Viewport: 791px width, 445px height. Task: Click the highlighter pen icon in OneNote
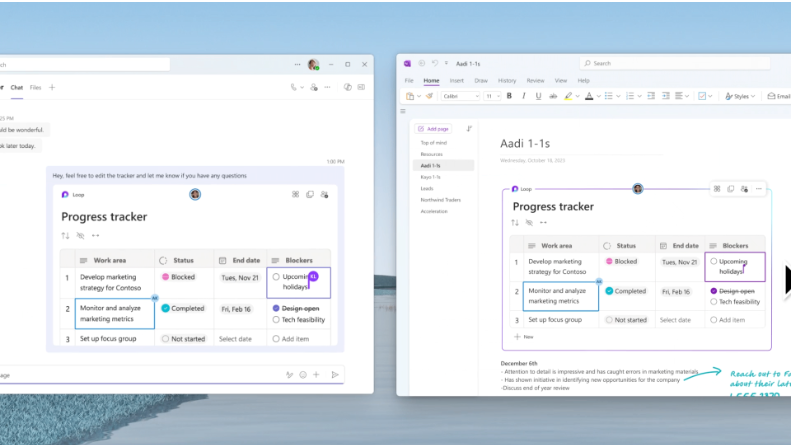click(x=568, y=96)
